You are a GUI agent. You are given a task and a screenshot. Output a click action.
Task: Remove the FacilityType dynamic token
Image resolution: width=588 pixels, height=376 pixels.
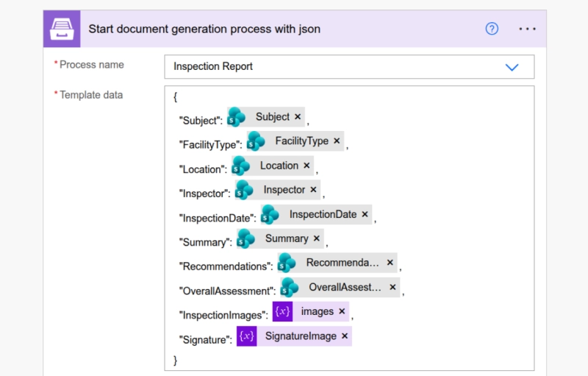337,141
